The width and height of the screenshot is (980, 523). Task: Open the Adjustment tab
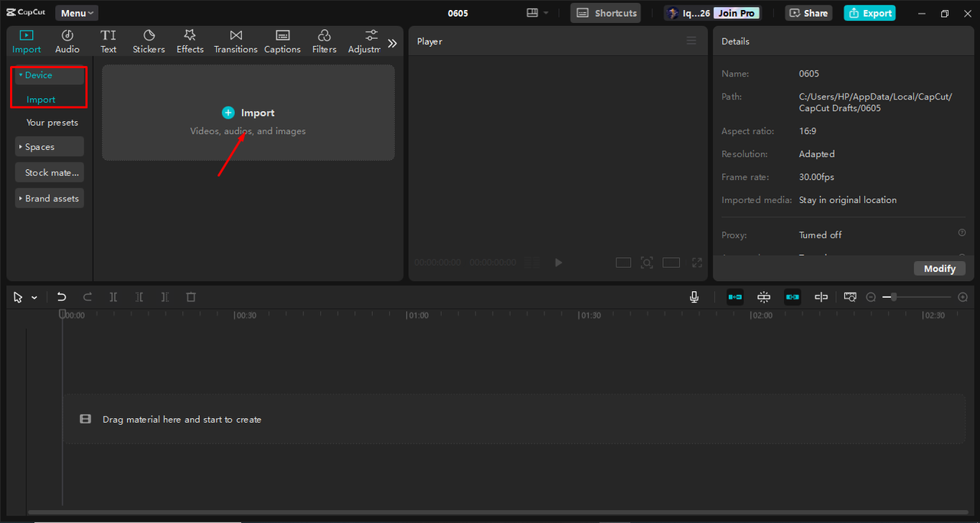coord(364,41)
